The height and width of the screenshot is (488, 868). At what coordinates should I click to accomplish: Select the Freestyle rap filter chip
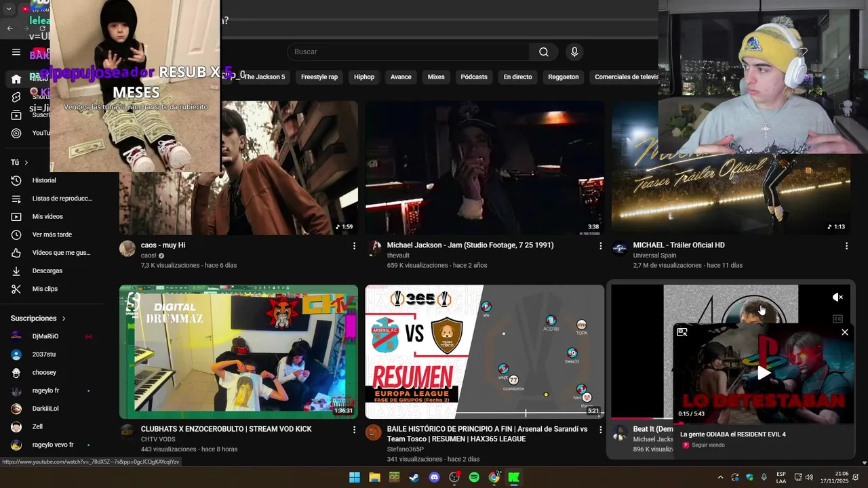(x=319, y=77)
